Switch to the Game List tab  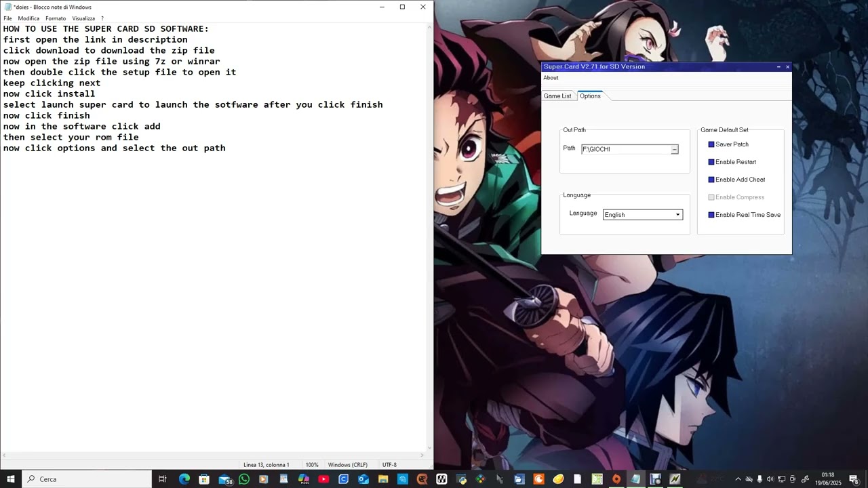click(x=557, y=96)
